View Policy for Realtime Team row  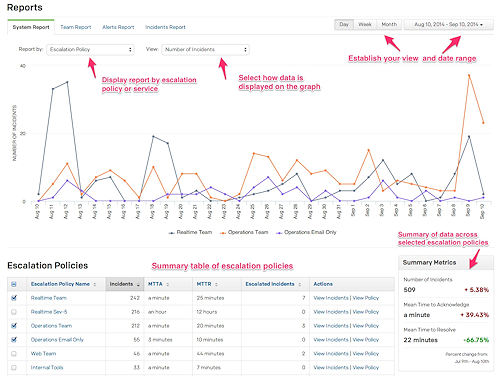pos(366,298)
